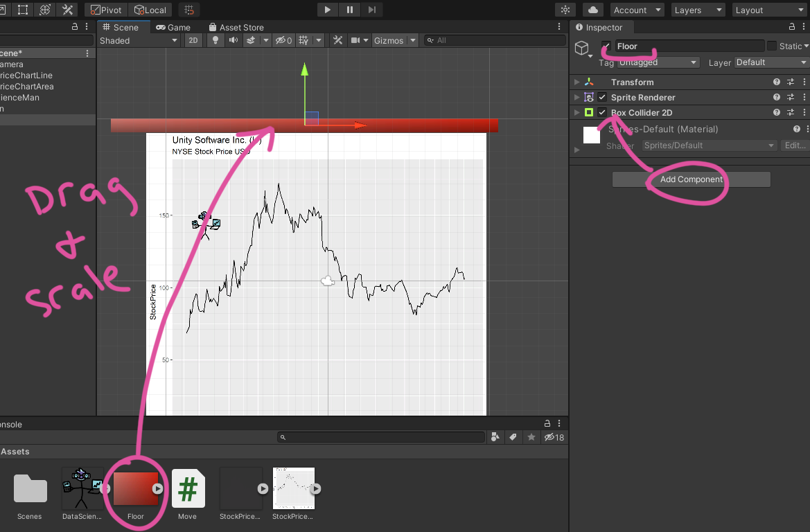Filter assets by type icon
The image size is (810, 532).
pos(495,438)
